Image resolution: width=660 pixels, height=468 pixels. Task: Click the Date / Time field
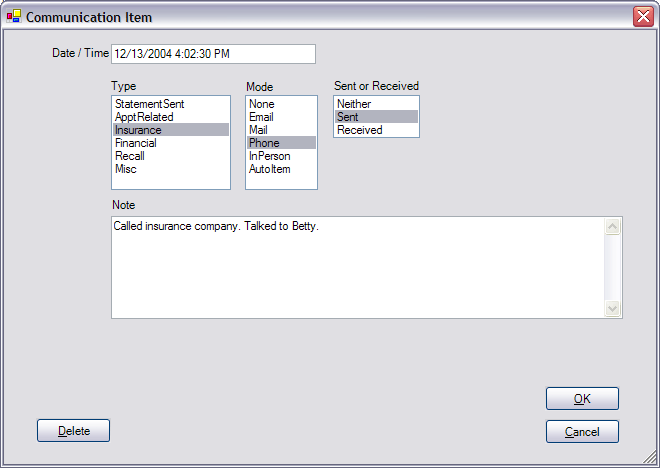[213, 54]
